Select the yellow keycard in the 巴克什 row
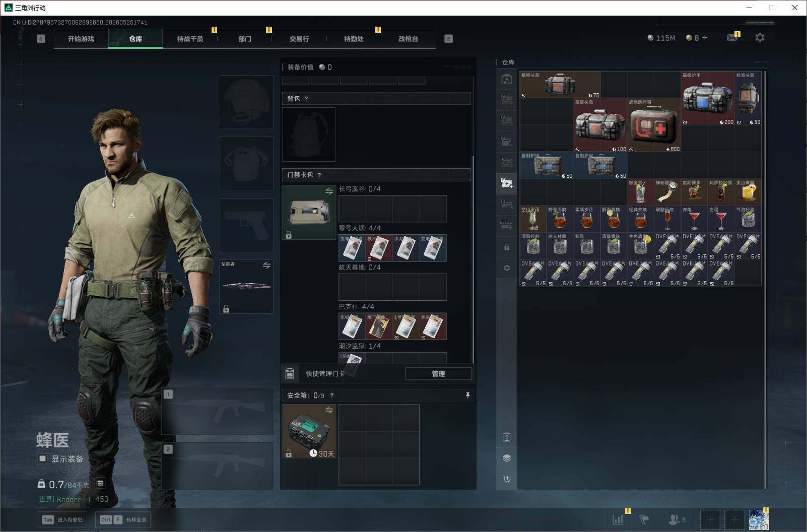 click(x=379, y=326)
